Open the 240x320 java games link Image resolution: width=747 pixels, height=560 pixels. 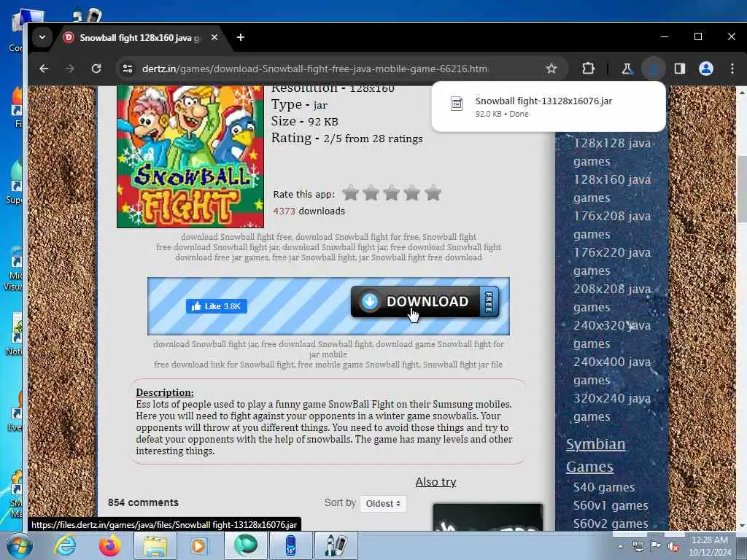(612, 334)
